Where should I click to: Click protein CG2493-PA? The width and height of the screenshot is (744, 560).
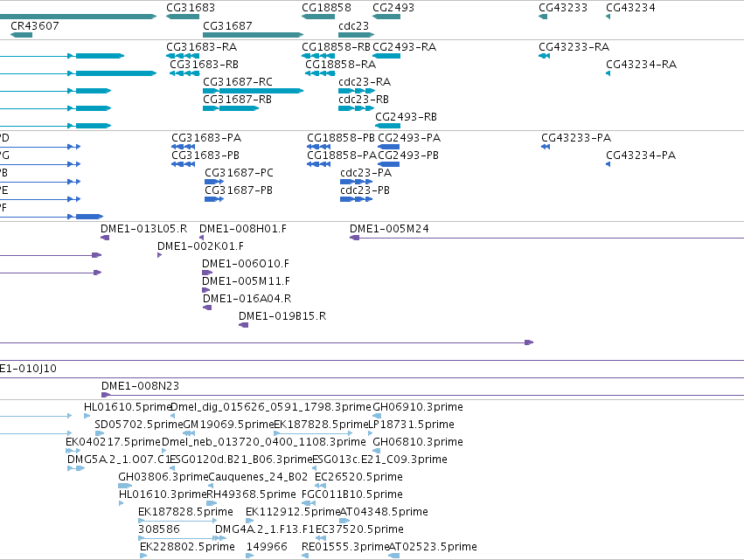[388, 147]
